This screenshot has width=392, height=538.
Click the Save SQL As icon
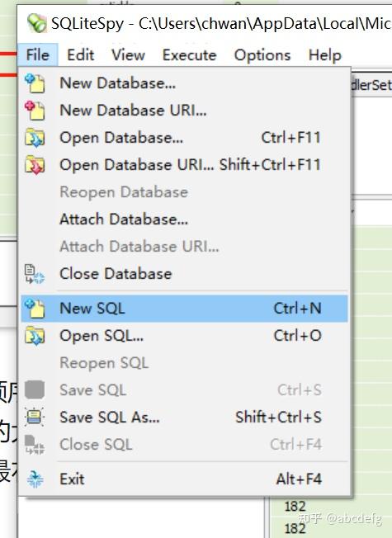35,418
